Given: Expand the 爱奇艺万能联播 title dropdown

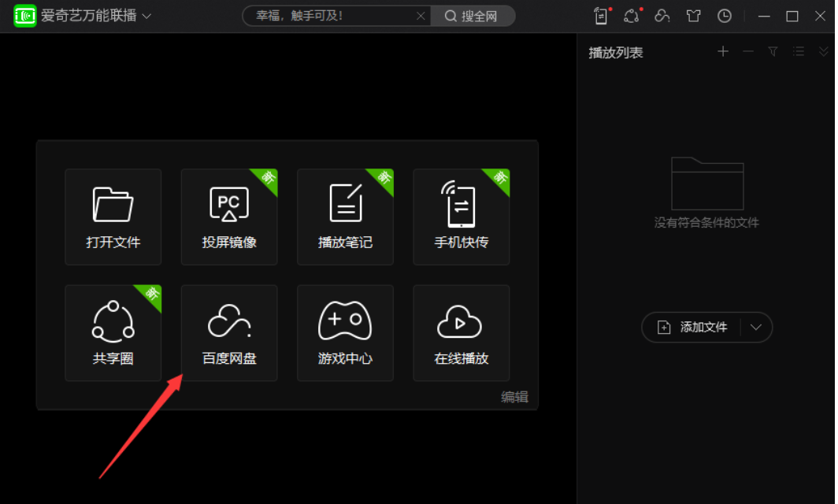Looking at the screenshot, I should point(146,17).
